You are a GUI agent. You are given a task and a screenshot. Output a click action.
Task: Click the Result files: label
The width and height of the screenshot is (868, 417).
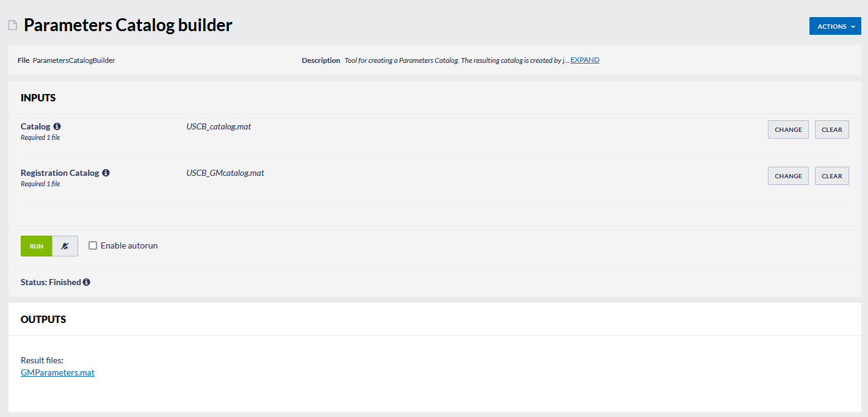click(42, 360)
